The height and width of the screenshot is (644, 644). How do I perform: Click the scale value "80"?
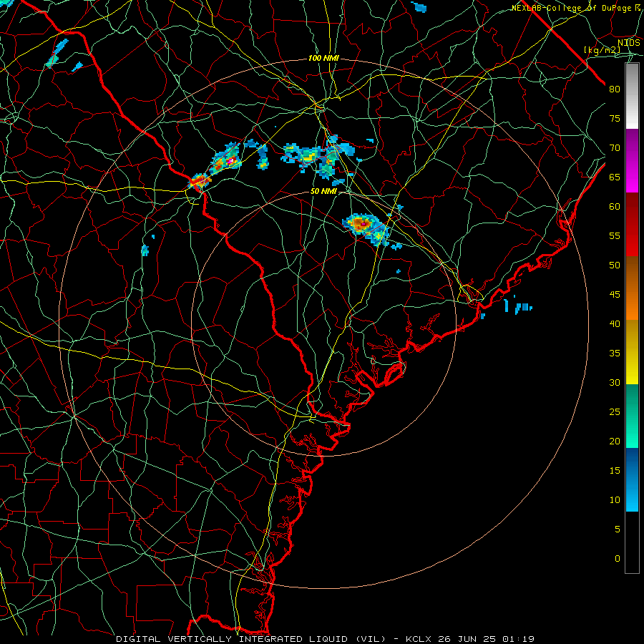[x=615, y=89]
